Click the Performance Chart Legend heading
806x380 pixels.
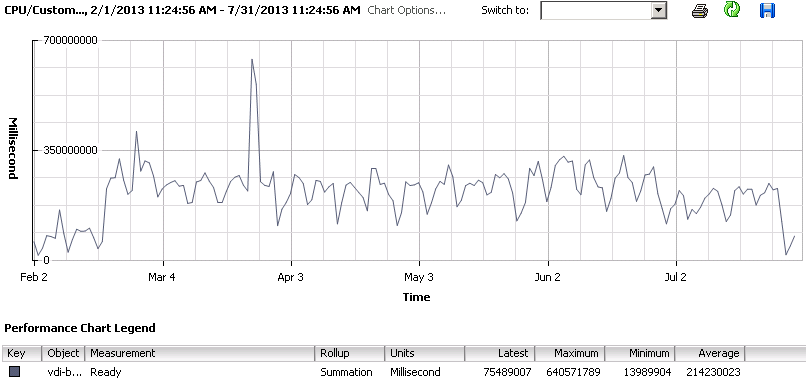coord(80,328)
